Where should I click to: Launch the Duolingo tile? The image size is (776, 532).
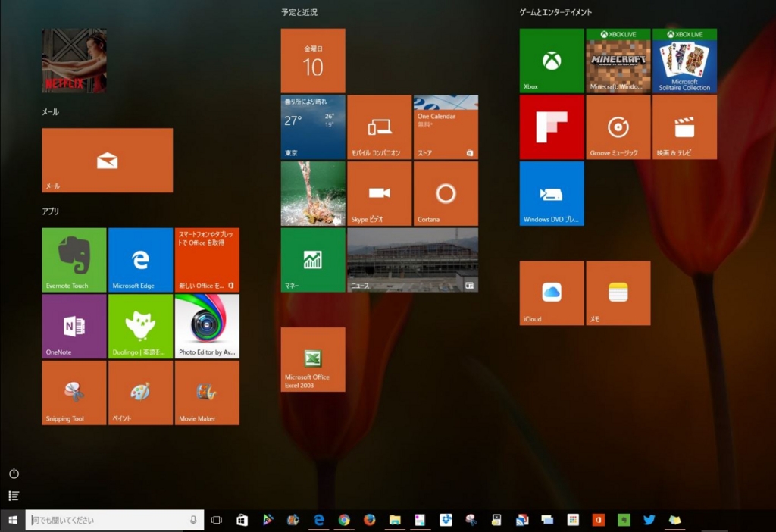tap(140, 326)
